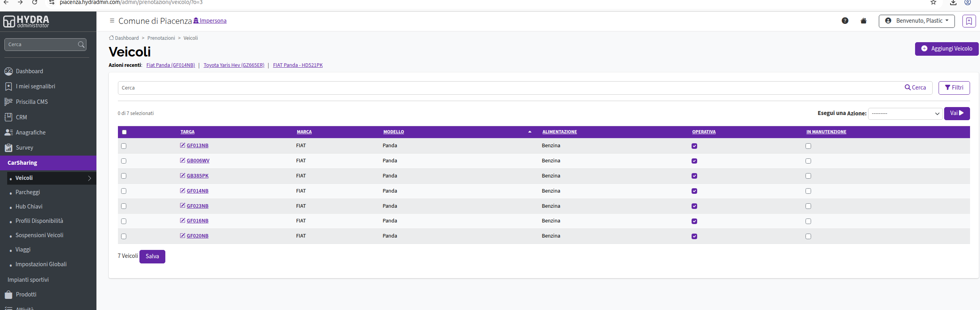Image resolution: width=980 pixels, height=310 pixels.
Task: Open the bookmark icon button at top right
Action: (x=969, y=21)
